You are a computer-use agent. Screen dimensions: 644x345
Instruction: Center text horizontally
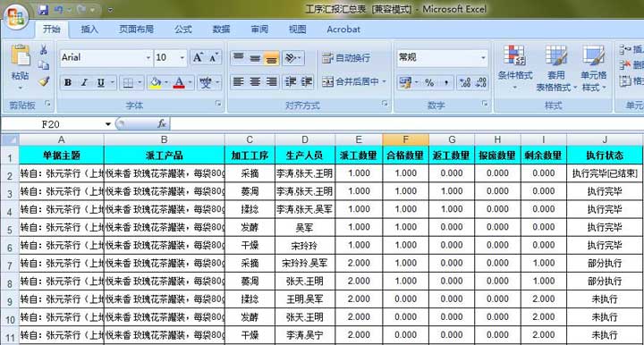[x=255, y=82]
